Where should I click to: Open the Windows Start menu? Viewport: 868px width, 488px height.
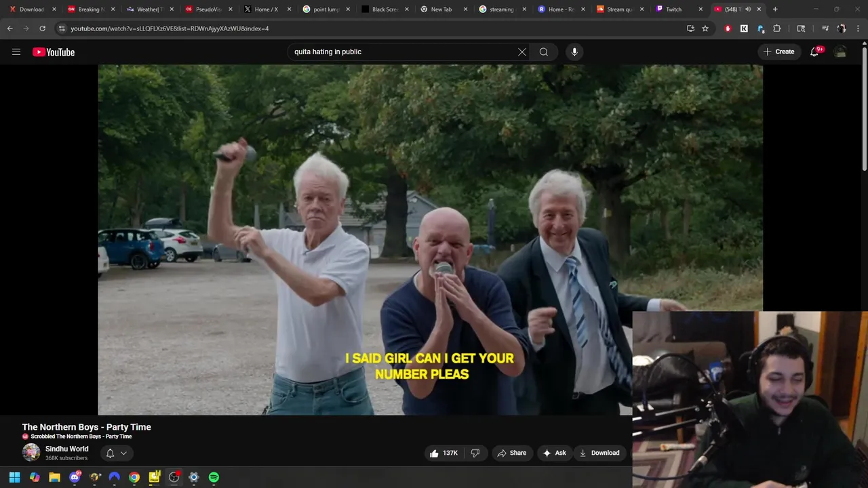click(14, 477)
